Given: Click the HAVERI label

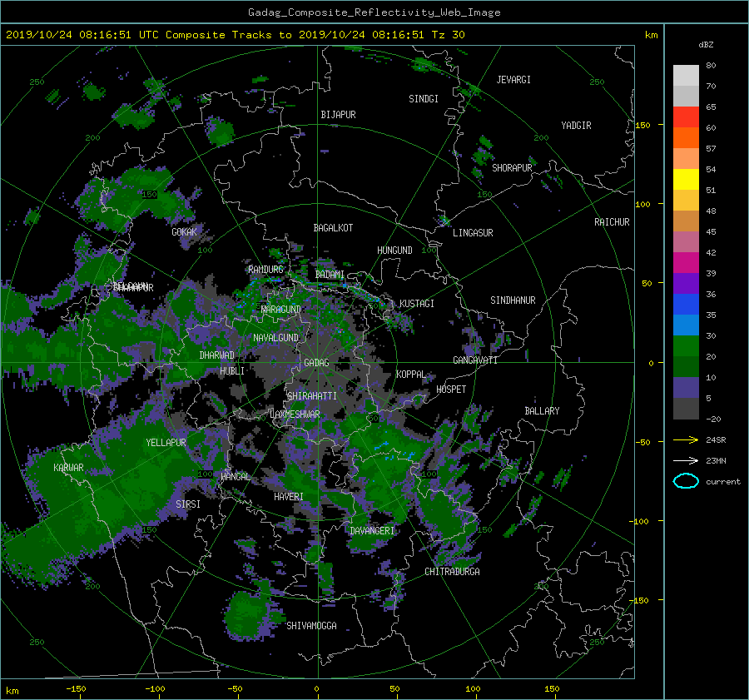Looking at the screenshot, I should tap(289, 497).
